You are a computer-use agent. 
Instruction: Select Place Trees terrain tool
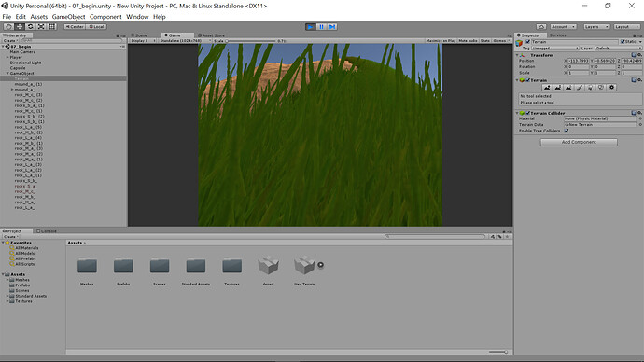[590, 88]
